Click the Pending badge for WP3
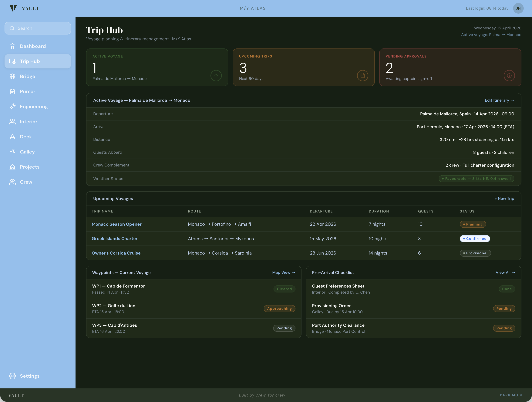Image resolution: width=532 pixels, height=402 pixels. click(x=284, y=328)
